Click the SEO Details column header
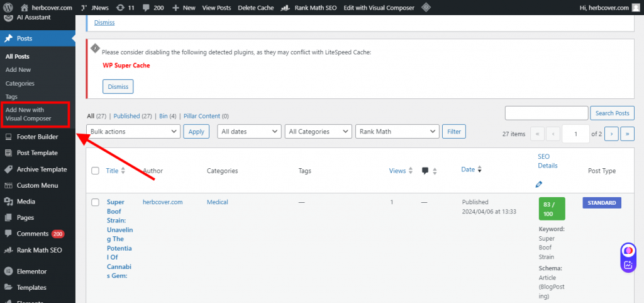Screen dimensions: 644x303 pyautogui.click(x=548, y=161)
